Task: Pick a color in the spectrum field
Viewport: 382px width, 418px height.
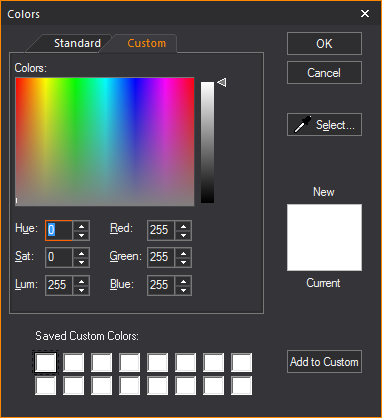Action: [x=105, y=142]
